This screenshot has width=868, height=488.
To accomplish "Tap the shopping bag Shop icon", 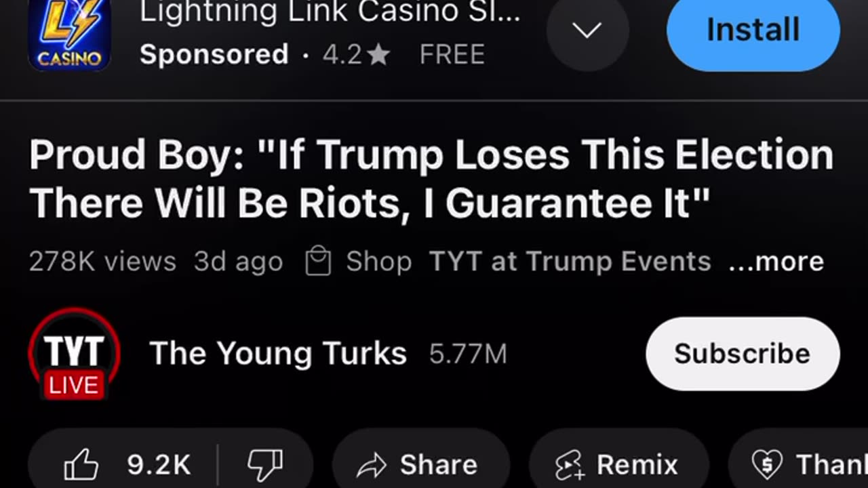I will pyautogui.click(x=318, y=262).
